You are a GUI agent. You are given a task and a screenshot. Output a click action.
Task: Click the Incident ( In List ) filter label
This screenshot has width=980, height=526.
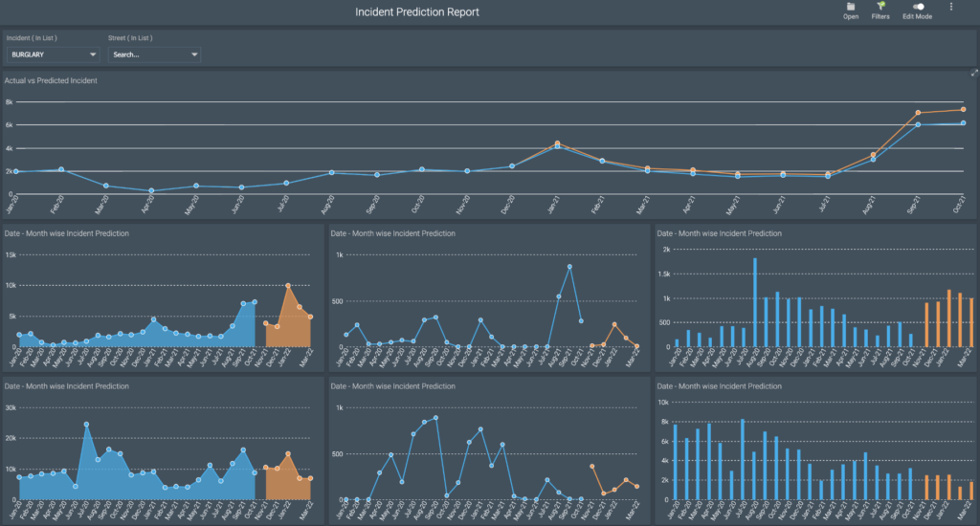click(x=32, y=38)
